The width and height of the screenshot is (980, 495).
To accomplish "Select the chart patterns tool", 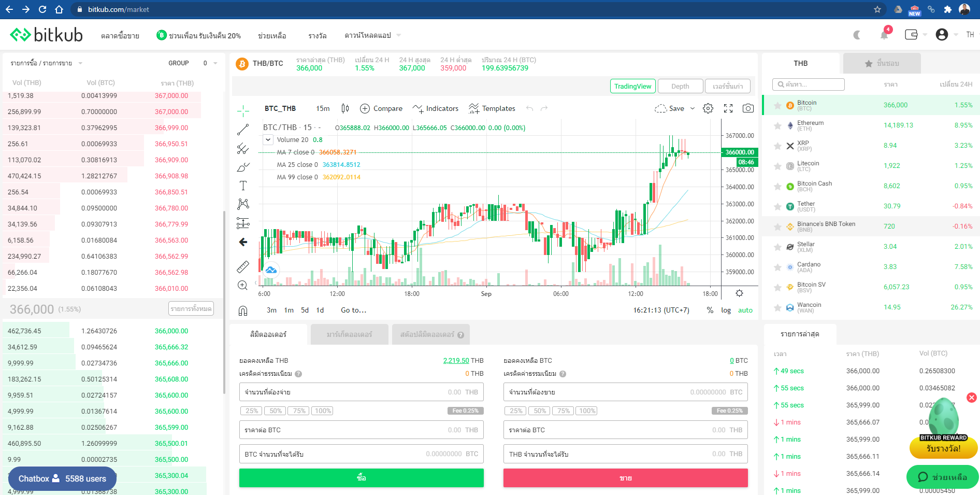I will click(243, 204).
